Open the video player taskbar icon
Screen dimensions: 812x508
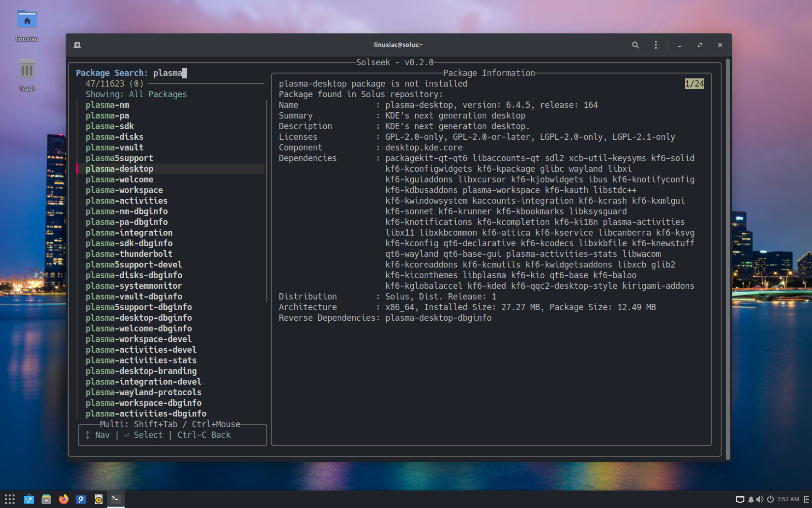coord(81,499)
